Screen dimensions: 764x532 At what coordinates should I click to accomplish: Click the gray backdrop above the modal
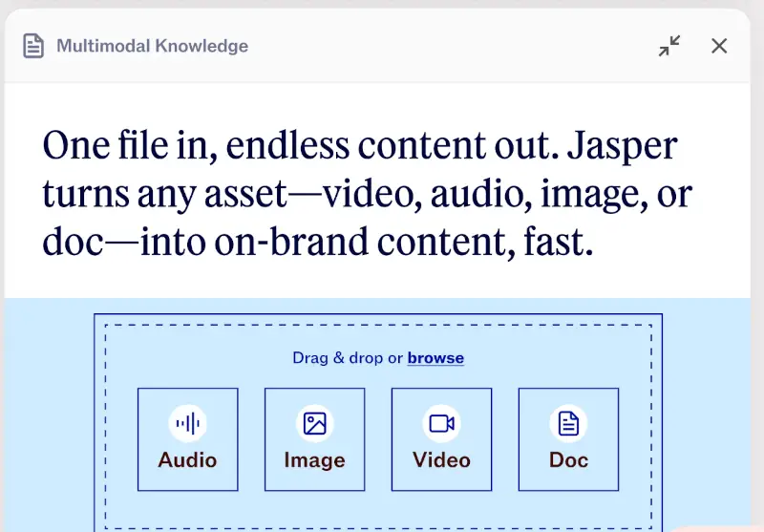click(382, 4)
